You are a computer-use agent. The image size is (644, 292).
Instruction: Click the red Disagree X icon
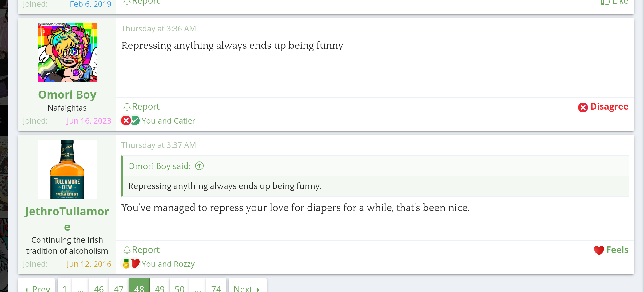click(583, 107)
